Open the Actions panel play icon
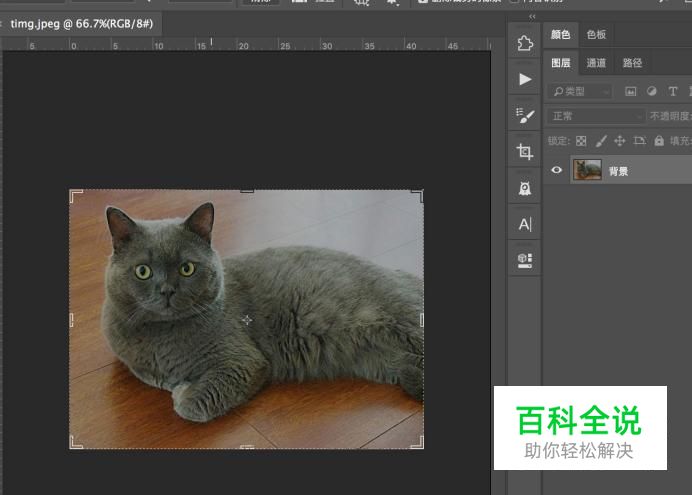This screenshot has height=495, width=692. point(525,80)
